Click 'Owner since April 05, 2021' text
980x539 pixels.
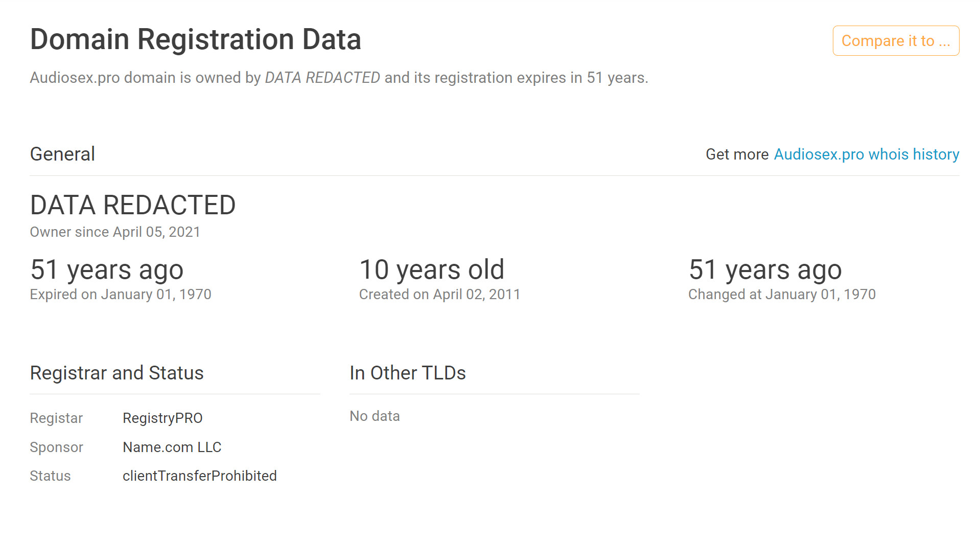(x=115, y=232)
